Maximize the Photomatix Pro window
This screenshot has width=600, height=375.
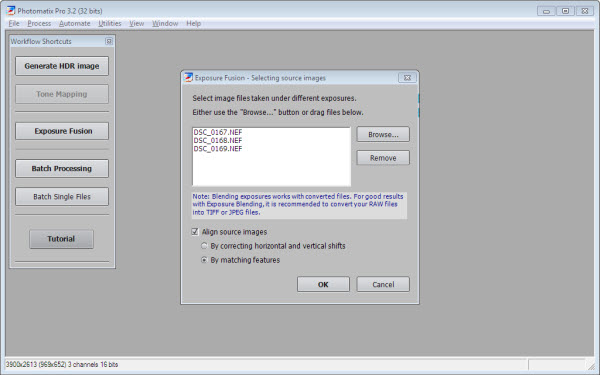tap(565, 11)
